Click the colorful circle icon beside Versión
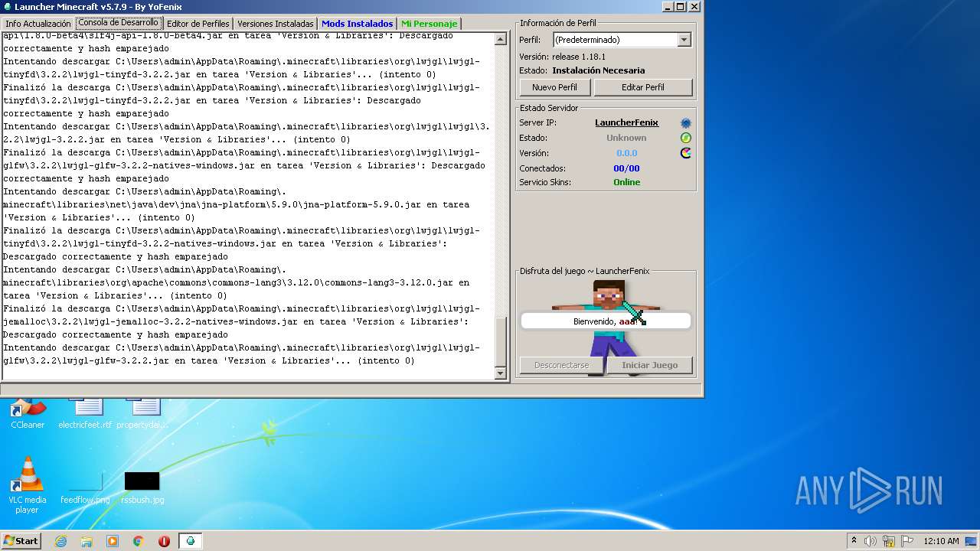The height and width of the screenshot is (551, 980). [685, 153]
